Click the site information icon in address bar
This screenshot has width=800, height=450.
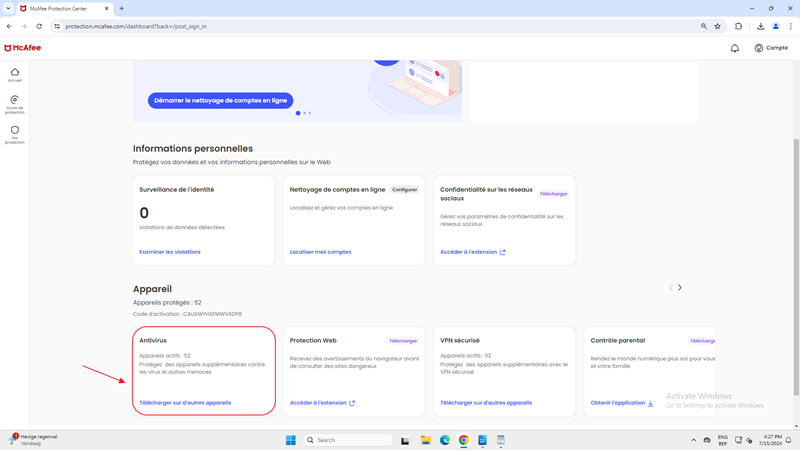57,26
